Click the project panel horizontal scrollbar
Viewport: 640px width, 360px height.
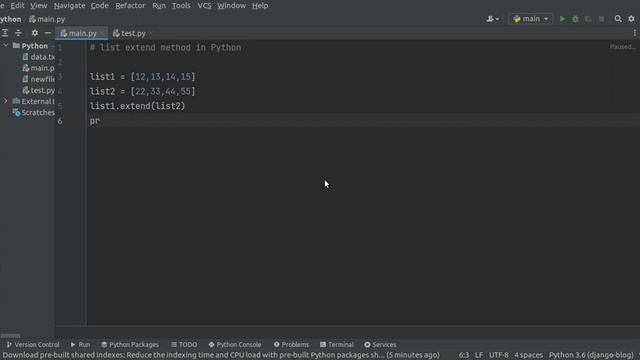(10, 336)
